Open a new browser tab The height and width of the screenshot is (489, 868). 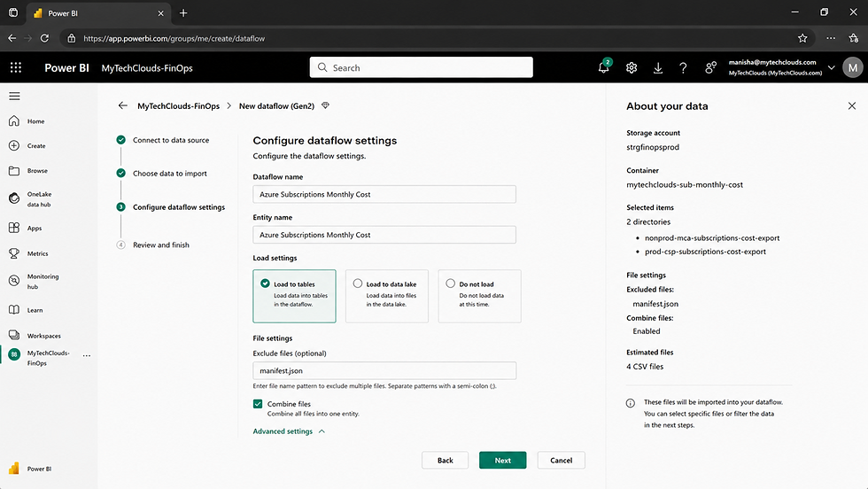pyautogui.click(x=183, y=13)
